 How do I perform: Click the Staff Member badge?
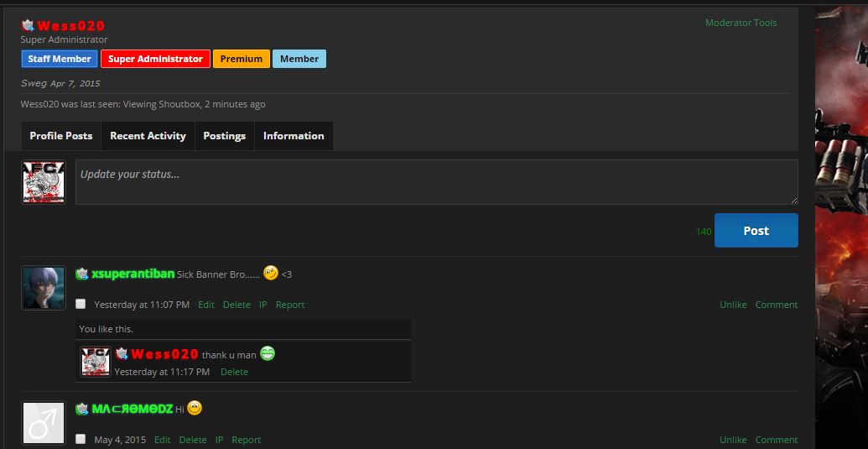click(x=59, y=59)
